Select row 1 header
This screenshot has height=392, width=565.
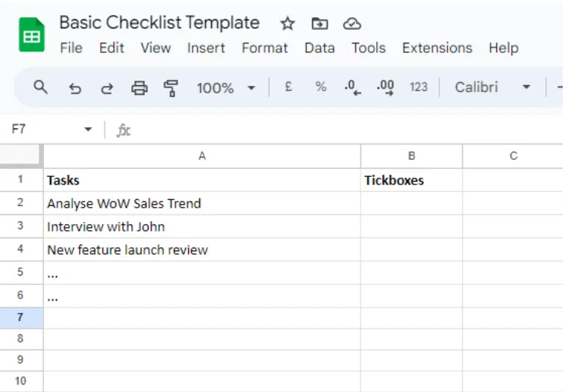[x=21, y=180]
